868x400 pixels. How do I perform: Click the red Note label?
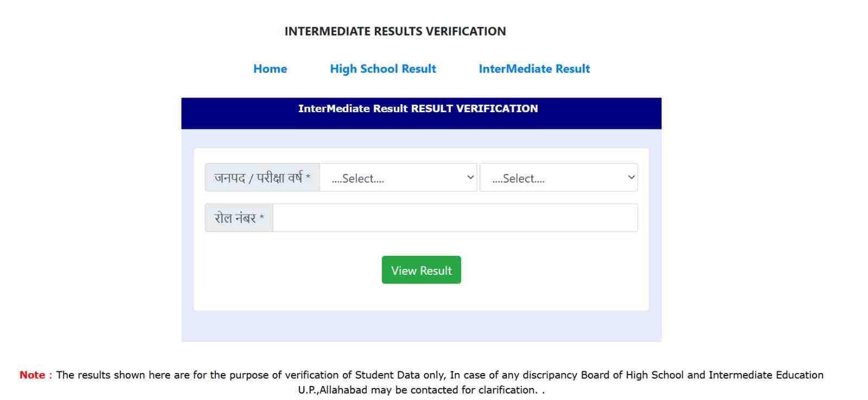(33, 375)
